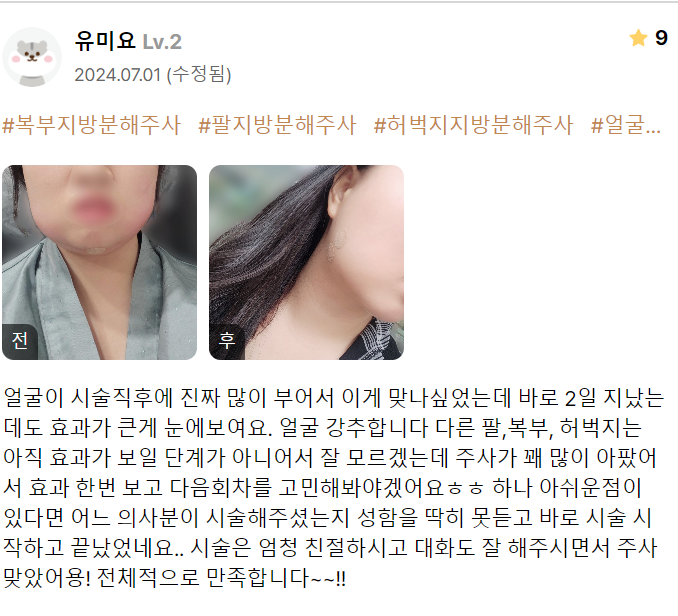Click the 후 badge on second photo
Viewport: 678px width, 616px height.
227,341
